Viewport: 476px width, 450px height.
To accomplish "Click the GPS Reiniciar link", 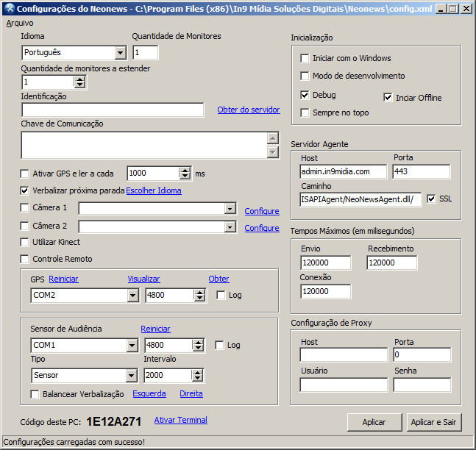I will tap(63, 279).
